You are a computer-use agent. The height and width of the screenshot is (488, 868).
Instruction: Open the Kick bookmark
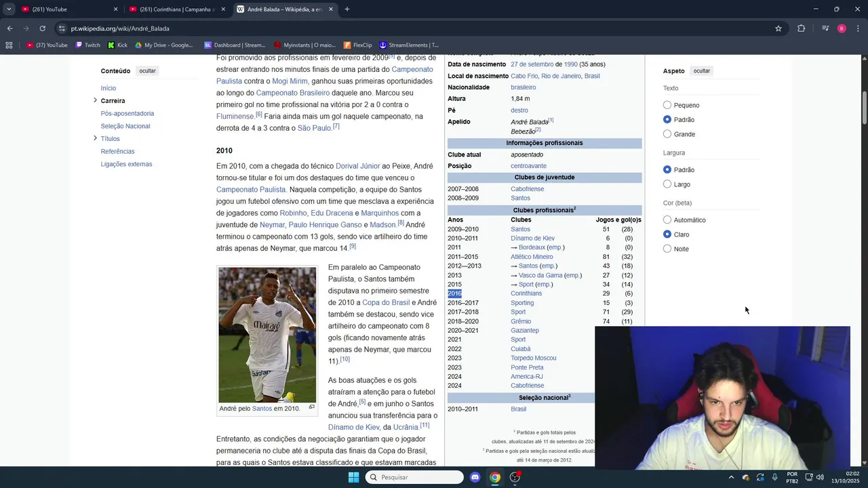[x=117, y=45]
